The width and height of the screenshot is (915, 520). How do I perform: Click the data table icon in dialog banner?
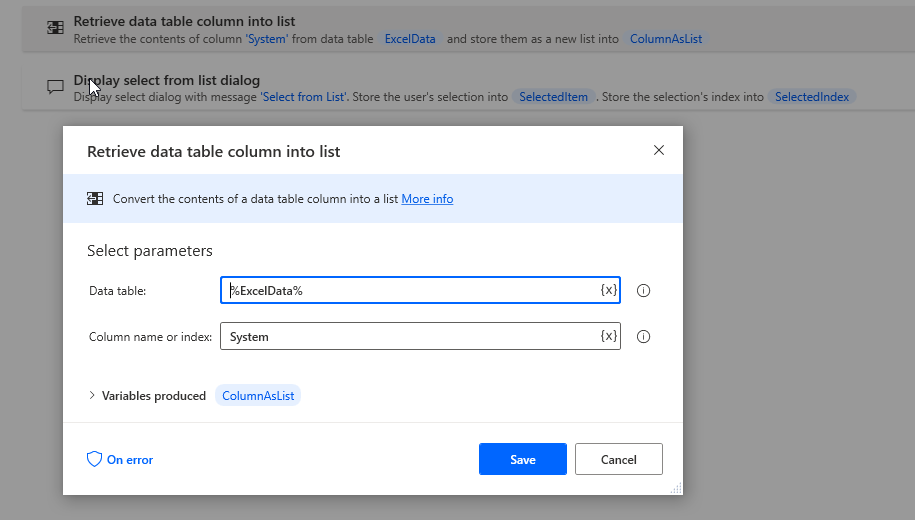coord(95,199)
